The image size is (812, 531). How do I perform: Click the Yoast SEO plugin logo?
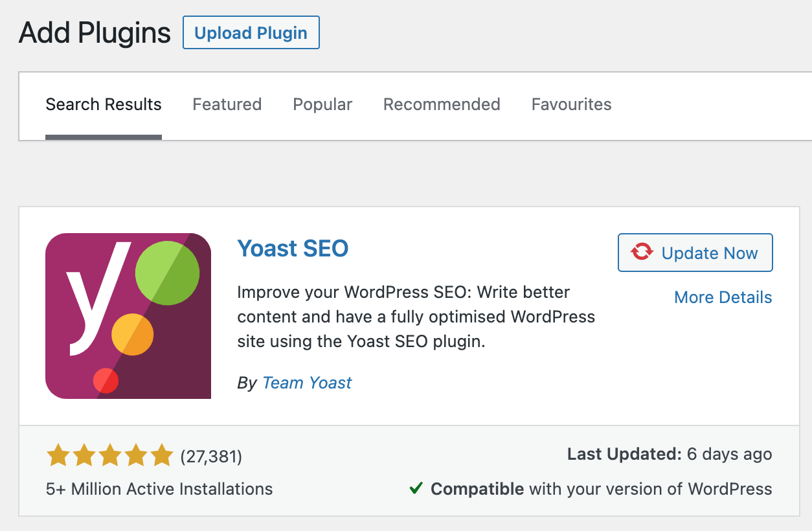pyautogui.click(x=128, y=315)
